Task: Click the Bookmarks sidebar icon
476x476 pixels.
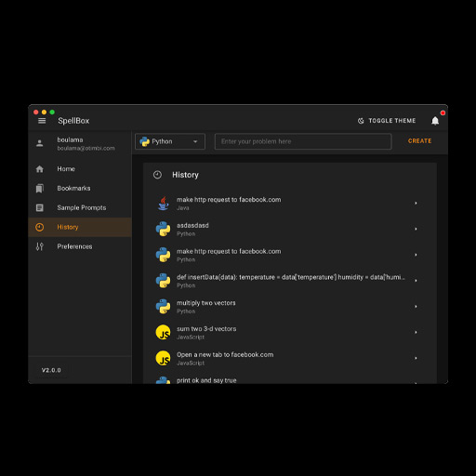Action: 40,189
